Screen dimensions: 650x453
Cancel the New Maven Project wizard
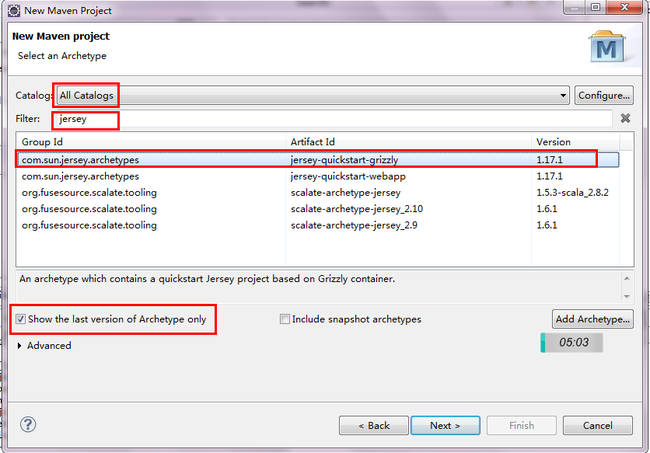tap(597, 426)
